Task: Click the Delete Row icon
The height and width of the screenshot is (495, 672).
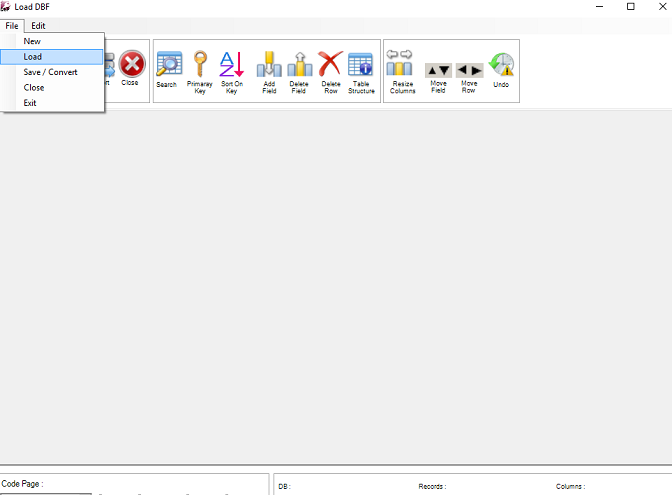Action: [330, 66]
